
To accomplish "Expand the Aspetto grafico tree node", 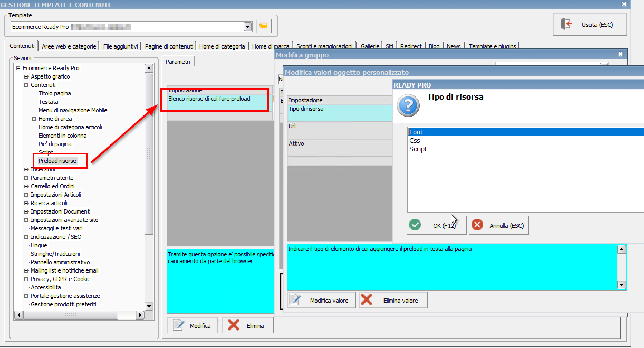I will pos(26,76).
